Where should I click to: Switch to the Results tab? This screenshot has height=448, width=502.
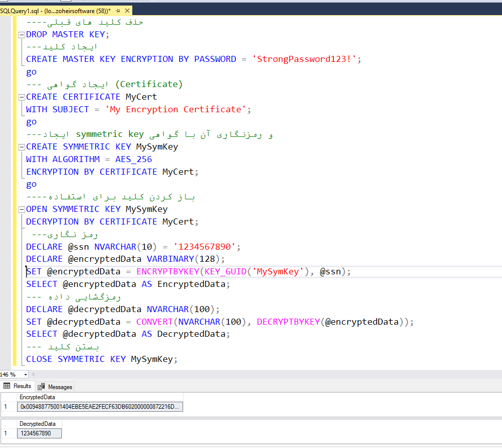17,386
